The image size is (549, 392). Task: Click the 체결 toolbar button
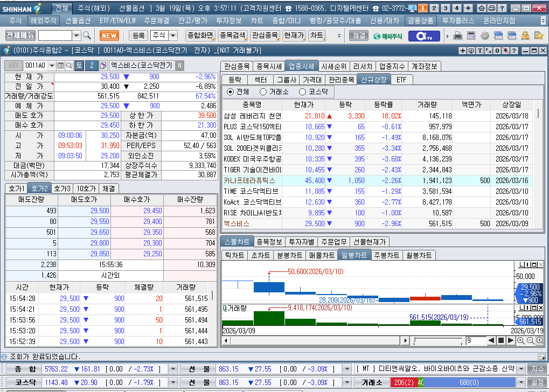point(359,36)
